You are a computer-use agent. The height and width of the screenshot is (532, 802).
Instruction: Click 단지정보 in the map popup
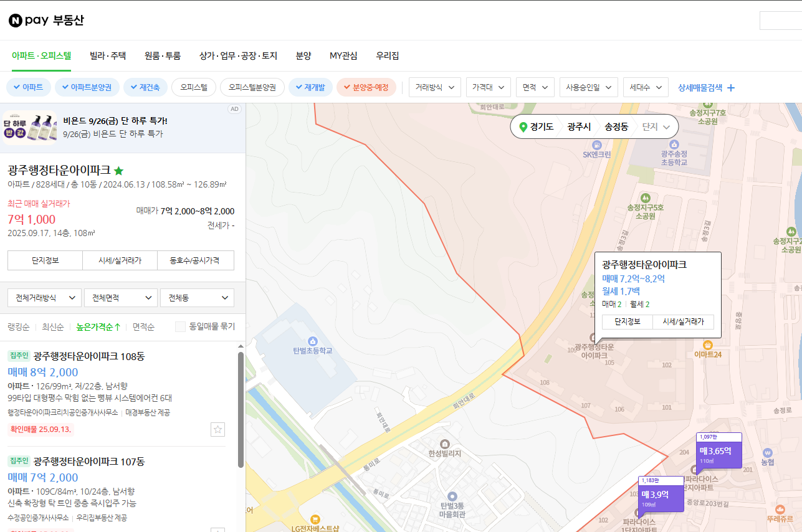pos(627,321)
